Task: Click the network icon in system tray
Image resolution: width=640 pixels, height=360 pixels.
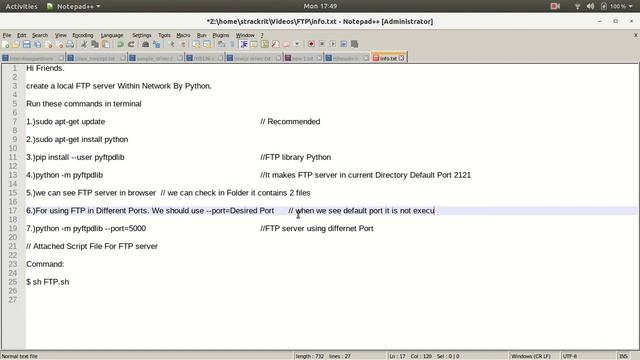Action: 578,6
